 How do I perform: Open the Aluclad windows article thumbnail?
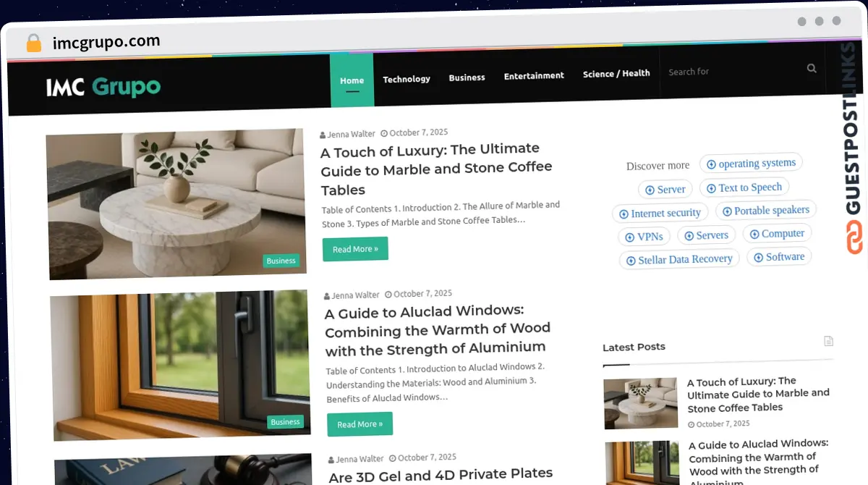(181, 366)
